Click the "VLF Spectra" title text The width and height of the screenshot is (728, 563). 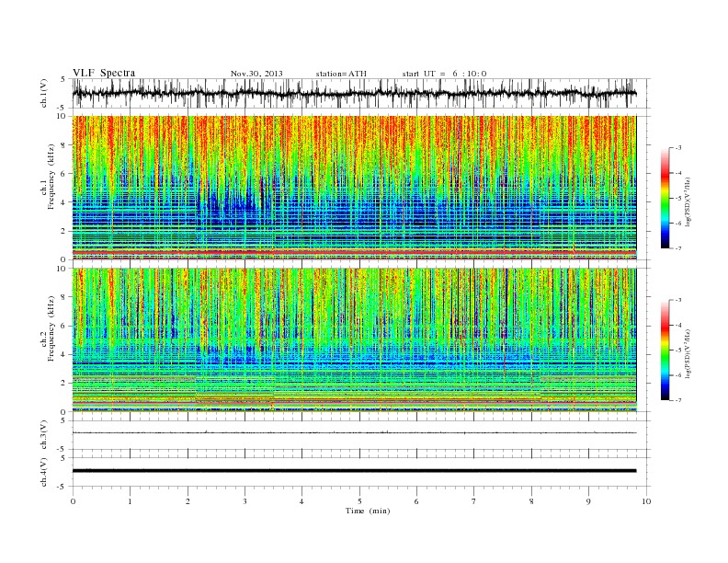(x=104, y=73)
